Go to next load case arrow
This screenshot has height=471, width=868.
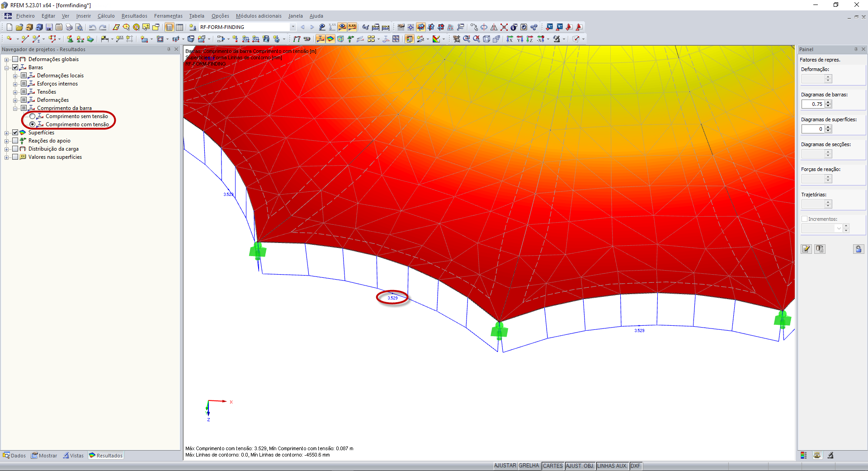(312, 27)
